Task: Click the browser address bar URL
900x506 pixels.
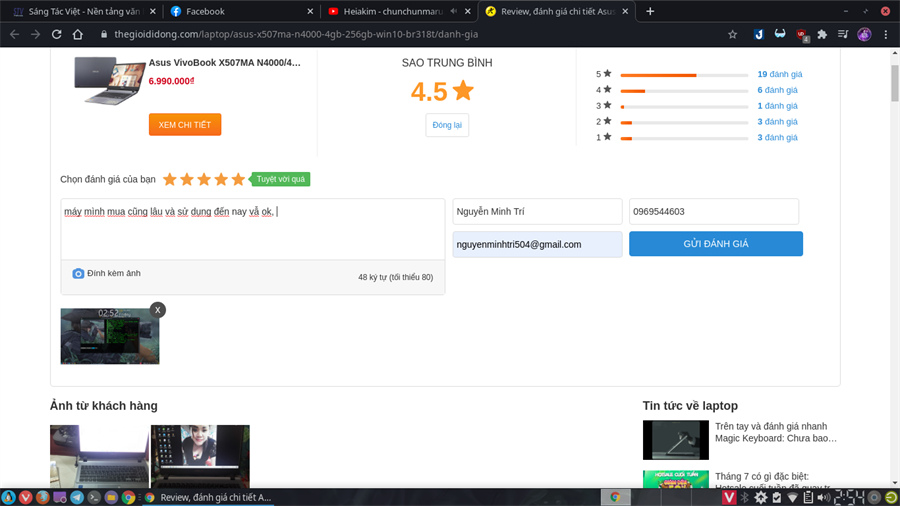Action: (x=296, y=34)
